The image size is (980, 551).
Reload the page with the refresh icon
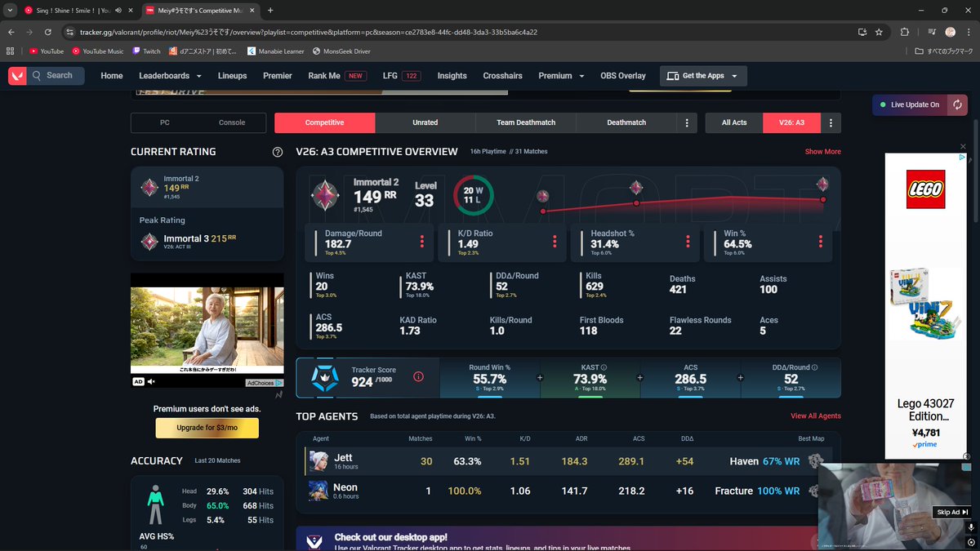click(48, 32)
